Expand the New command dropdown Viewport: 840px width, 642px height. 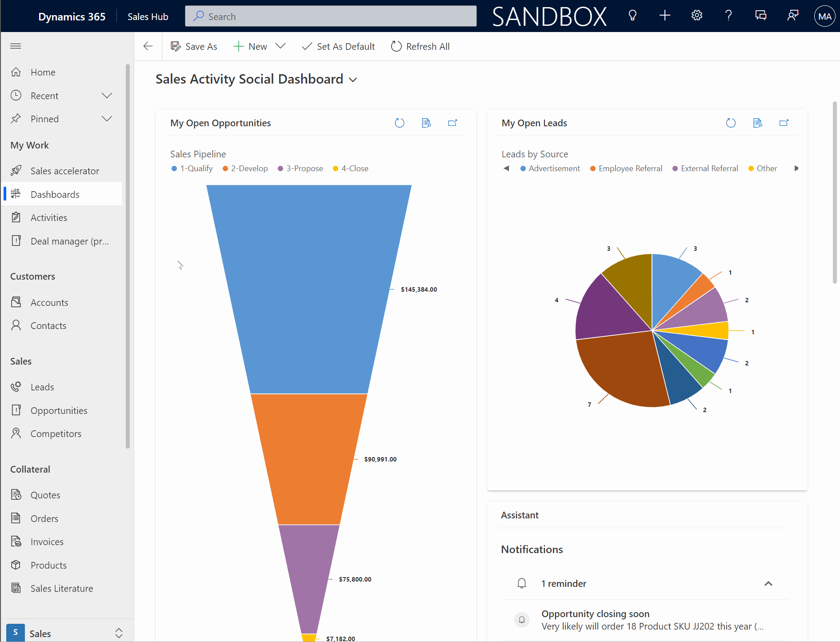[x=281, y=46]
